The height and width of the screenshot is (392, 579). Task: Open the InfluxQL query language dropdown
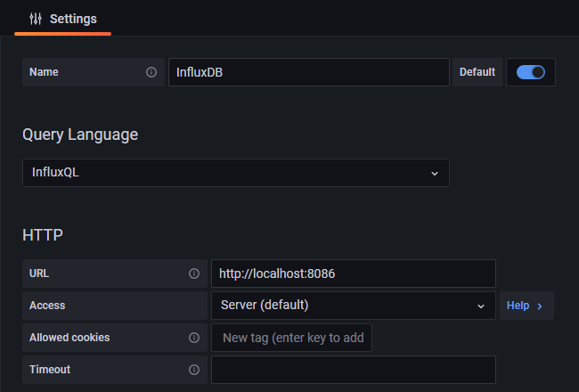(236, 173)
